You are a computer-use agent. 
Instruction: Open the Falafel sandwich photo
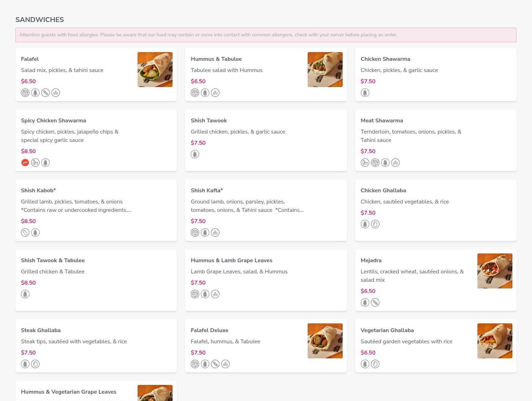pyautogui.click(x=155, y=70)
